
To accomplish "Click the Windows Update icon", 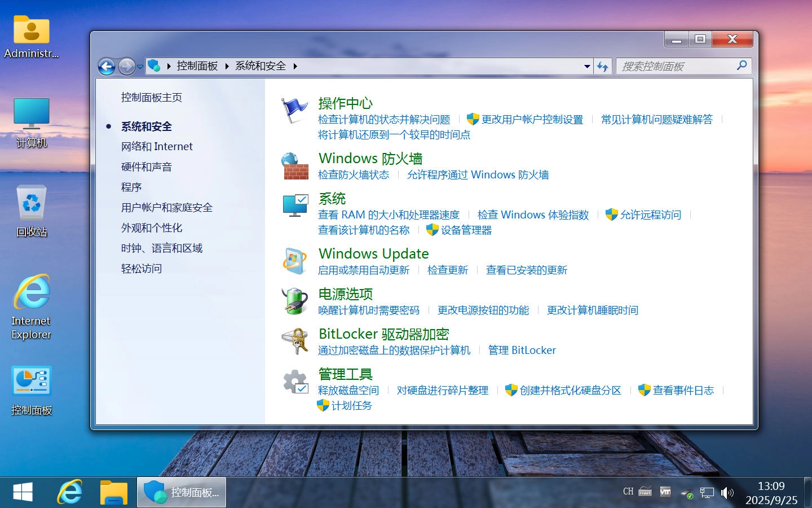I will click(x=295, y=261).
